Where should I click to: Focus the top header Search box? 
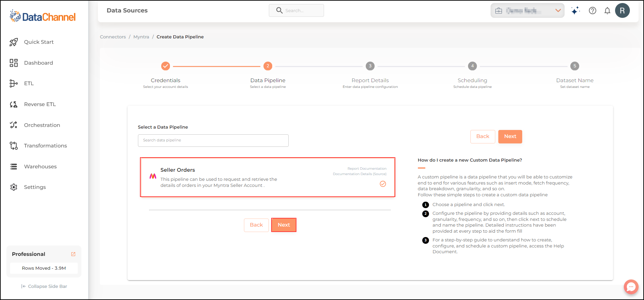296,10
